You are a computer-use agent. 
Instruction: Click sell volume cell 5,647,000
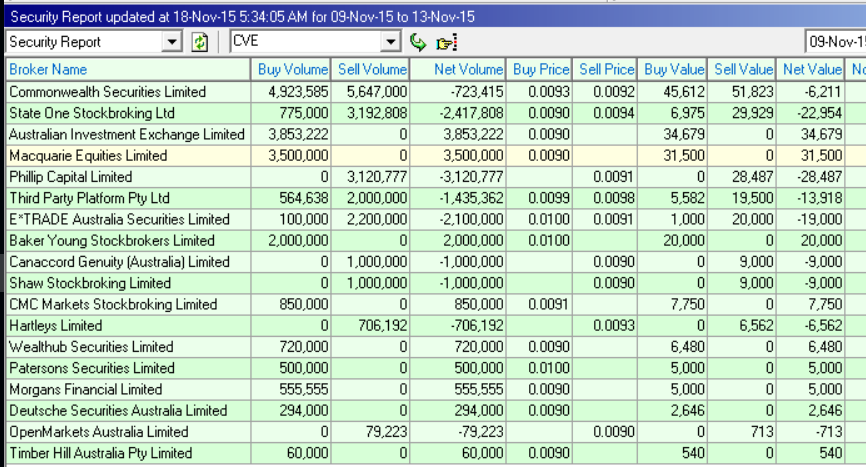tap(370, 92)
